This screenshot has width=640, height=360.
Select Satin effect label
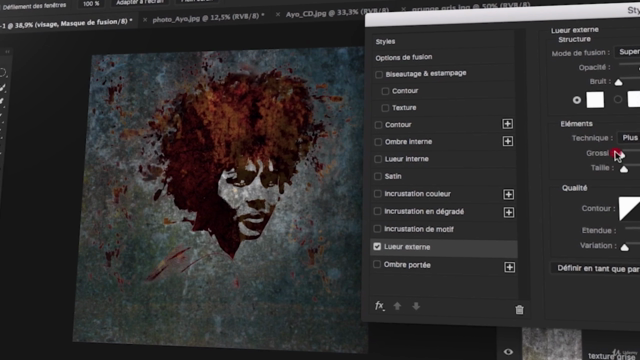(393, 176)
